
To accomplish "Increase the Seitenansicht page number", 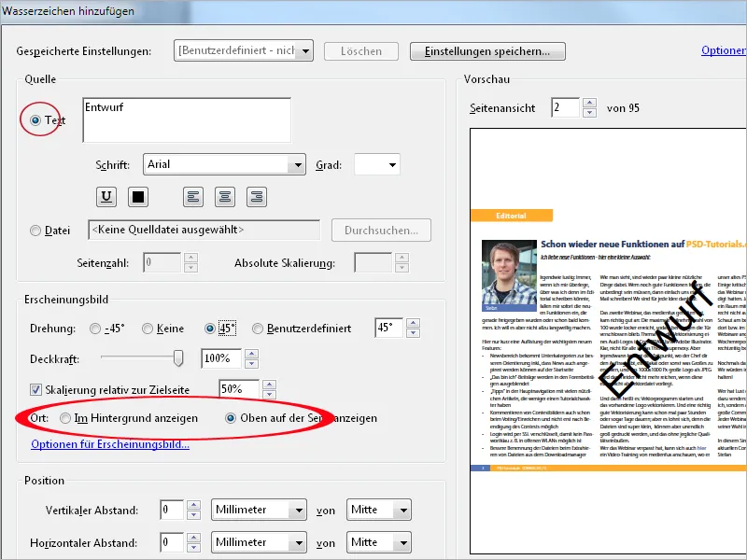I will coord(590,103).
